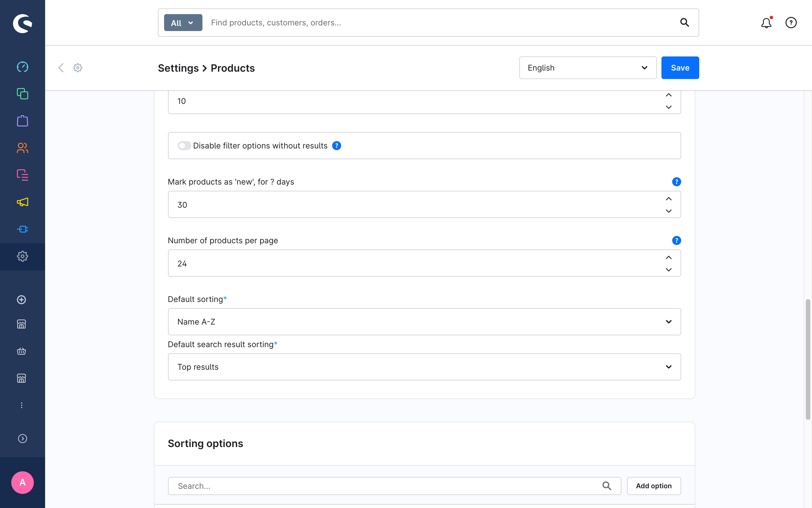Open the Default search result sorting dropdown
Screen dimensions: 812x508
coord(424,367)
